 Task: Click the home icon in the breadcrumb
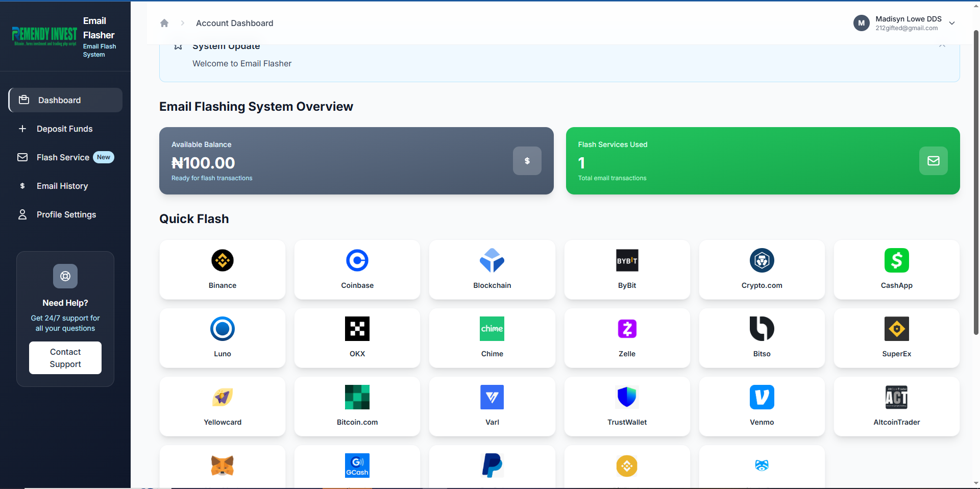coord(164,23)
